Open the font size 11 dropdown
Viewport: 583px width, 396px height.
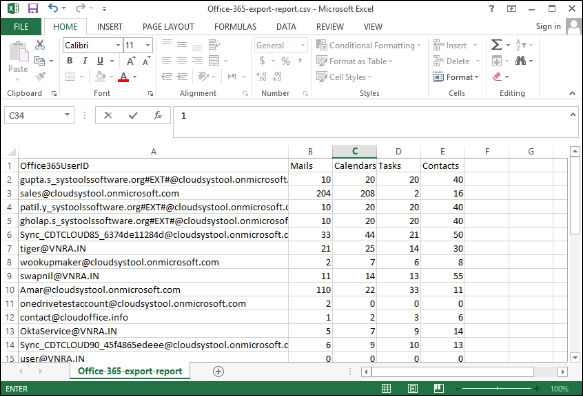pos(148,45)
